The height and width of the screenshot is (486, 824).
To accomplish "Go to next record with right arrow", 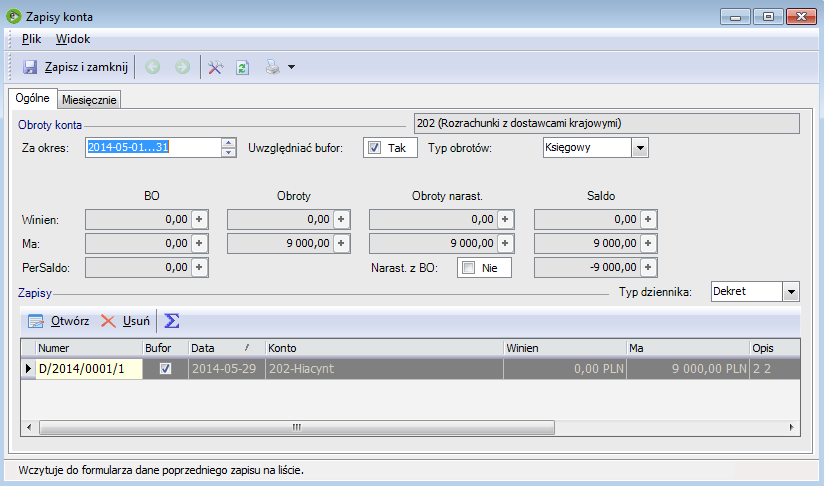I will point(182,67).
